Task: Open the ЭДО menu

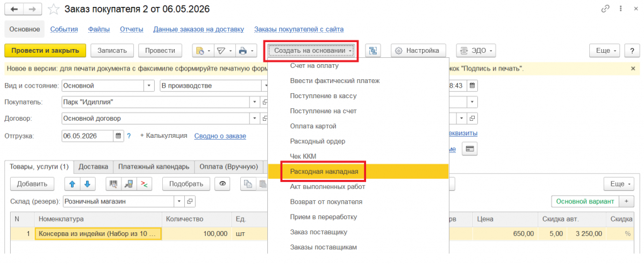Action: [476, 50]
